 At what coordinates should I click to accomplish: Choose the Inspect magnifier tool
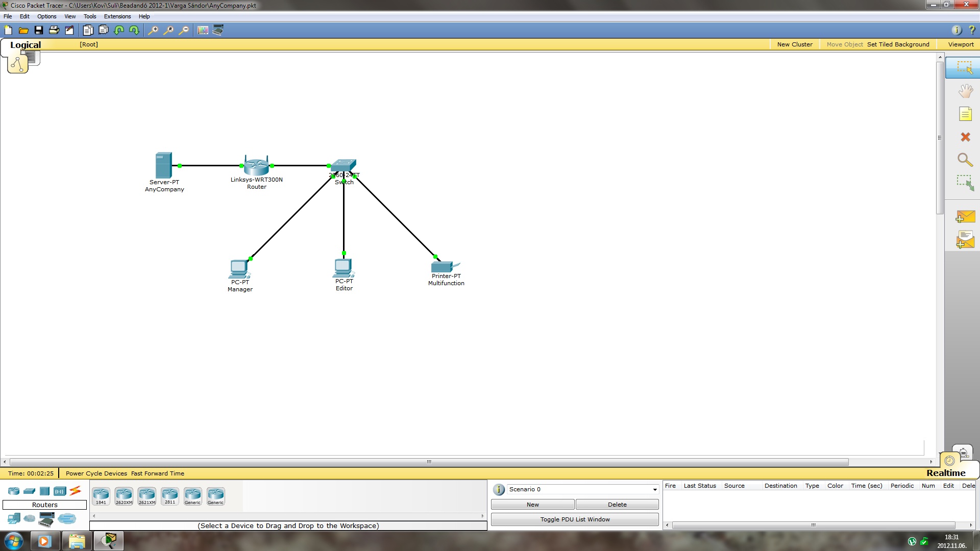pos(965,160)
